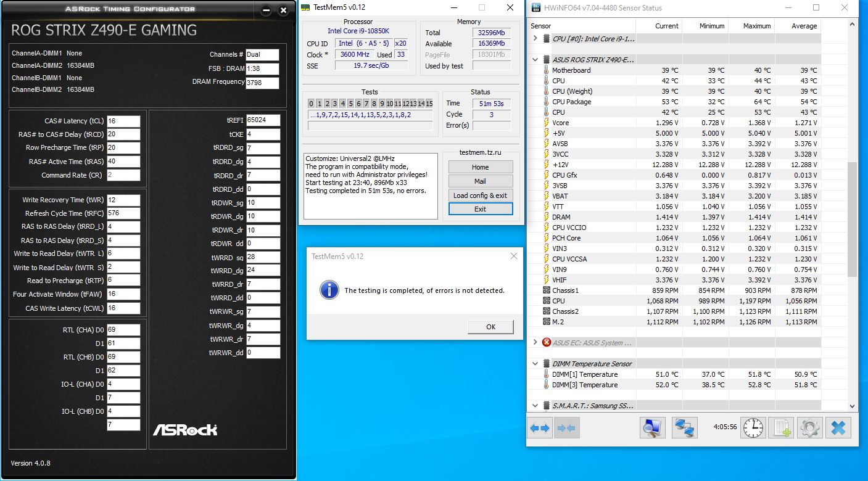Click the blue expand-arrows button in HWiNFO64

pos(540,427)
